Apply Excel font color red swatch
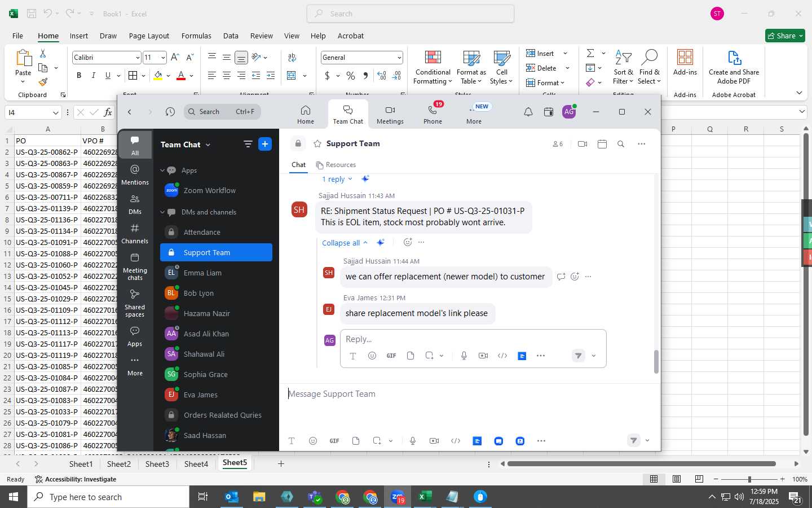The width and height of the screenshot is (812, 508). tap(181, 76)
